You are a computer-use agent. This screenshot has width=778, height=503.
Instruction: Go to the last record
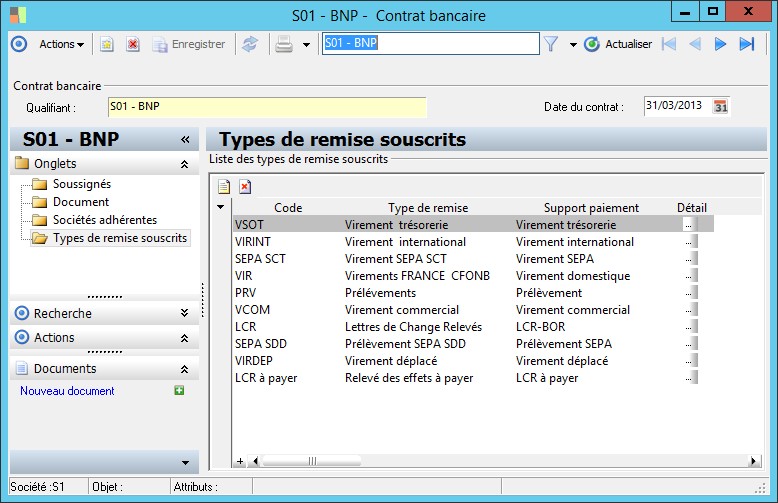(x=746, y=44)
